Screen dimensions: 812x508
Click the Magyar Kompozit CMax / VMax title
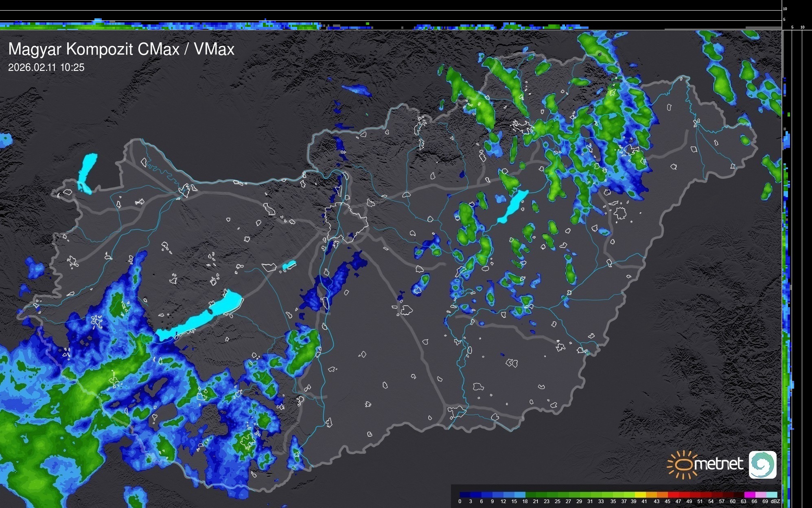[121, 49]
